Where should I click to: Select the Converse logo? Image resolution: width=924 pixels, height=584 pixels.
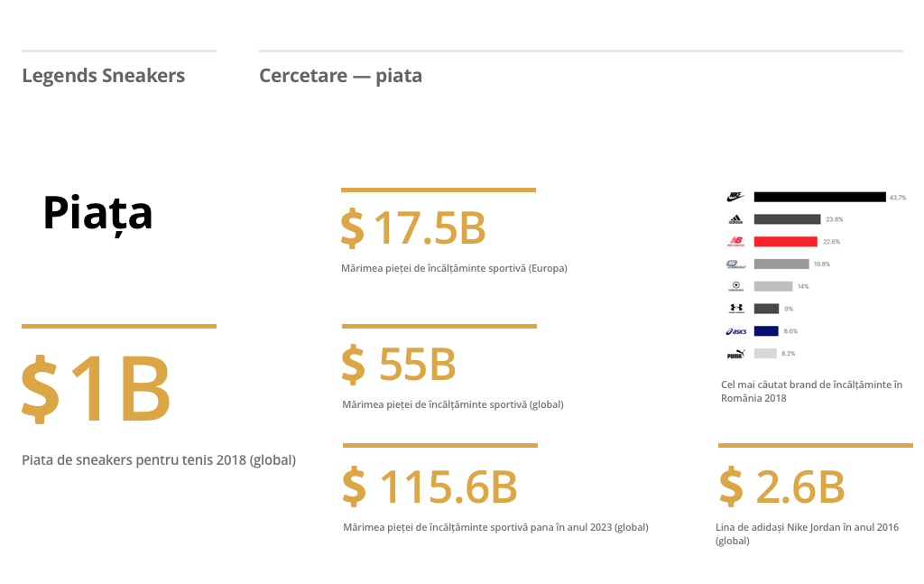[735, 286]
